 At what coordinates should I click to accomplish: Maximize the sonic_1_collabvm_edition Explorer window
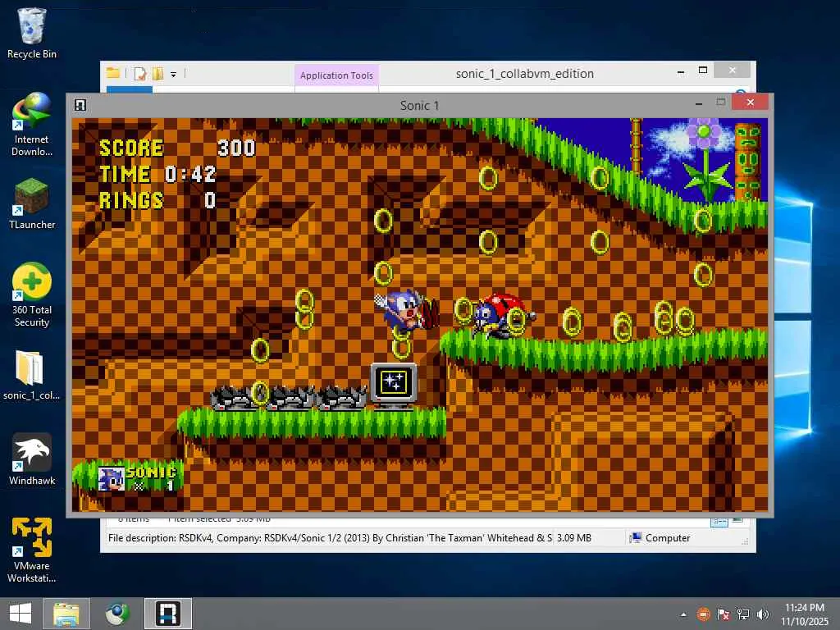(x=703, y=71)
